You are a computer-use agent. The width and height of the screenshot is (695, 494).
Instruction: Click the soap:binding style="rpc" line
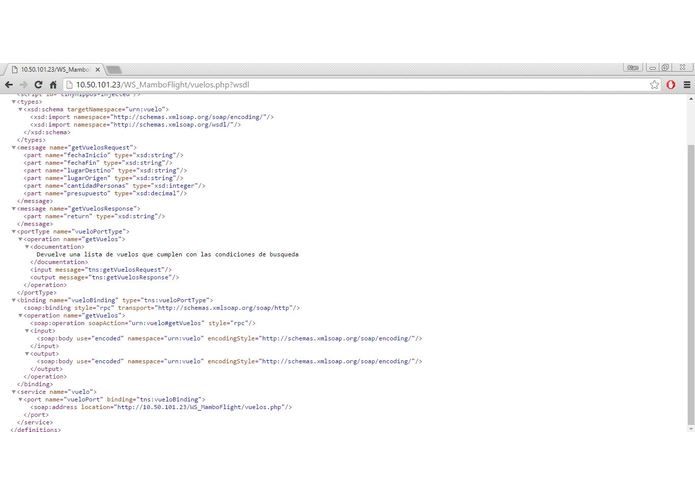pyautogui.click(x=162, y=308)
